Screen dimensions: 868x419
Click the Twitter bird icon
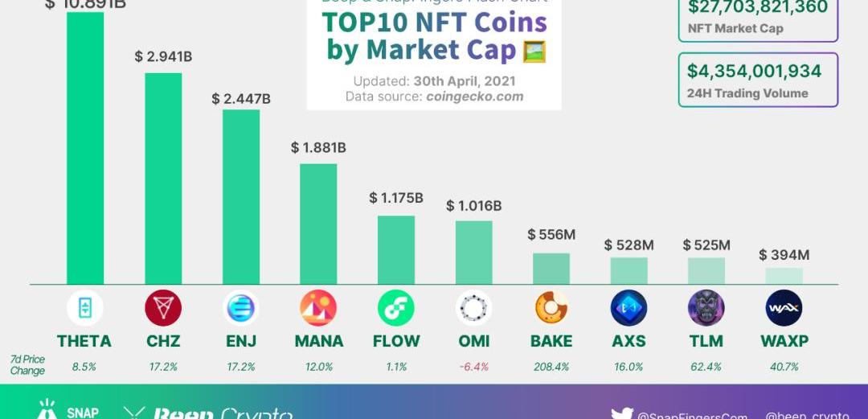622,414
